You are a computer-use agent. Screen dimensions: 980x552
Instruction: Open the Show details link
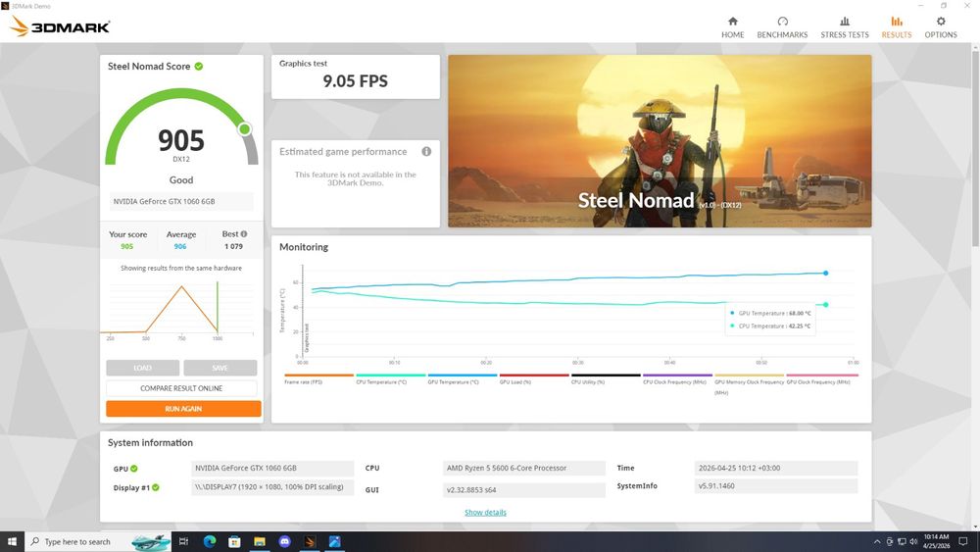click(485, 513)
